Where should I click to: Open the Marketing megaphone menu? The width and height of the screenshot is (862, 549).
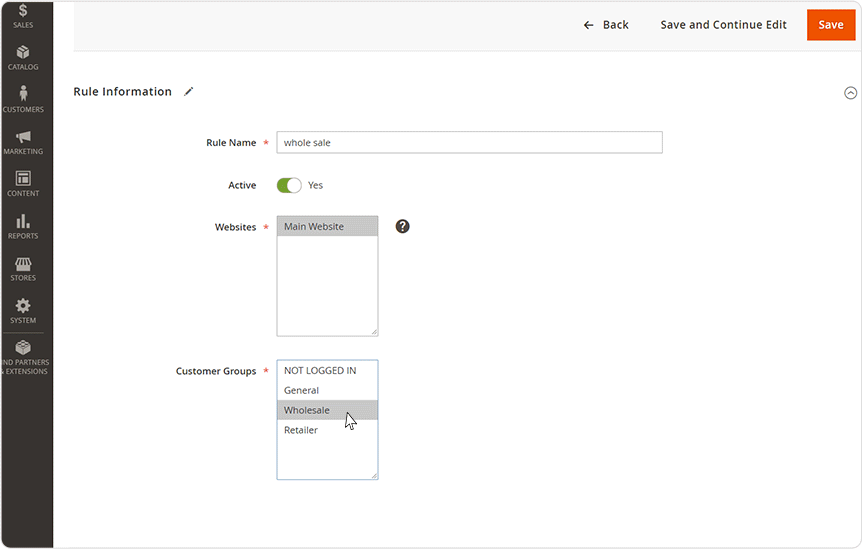[x=23, y=142]
